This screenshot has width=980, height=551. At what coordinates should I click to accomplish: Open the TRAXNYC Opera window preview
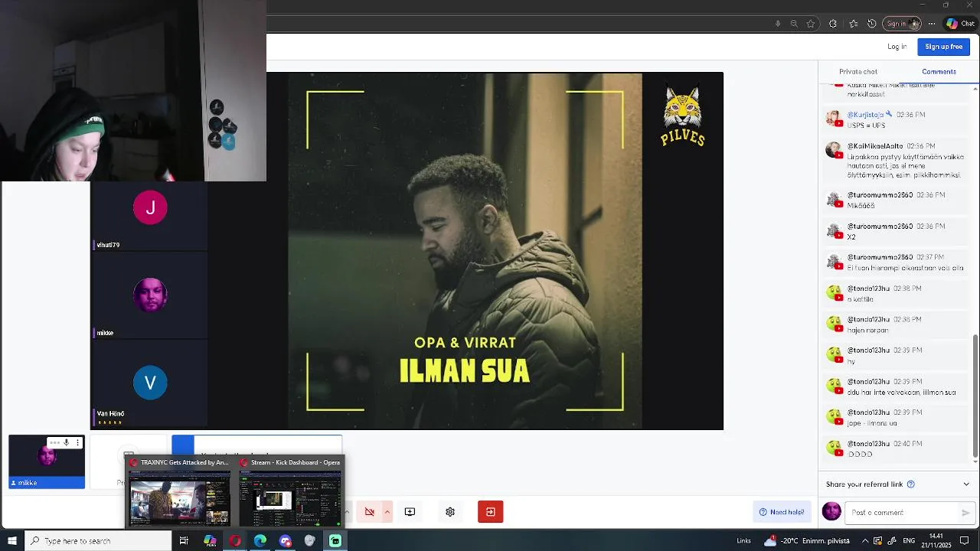pyautogui.click(x=180, y=491)
